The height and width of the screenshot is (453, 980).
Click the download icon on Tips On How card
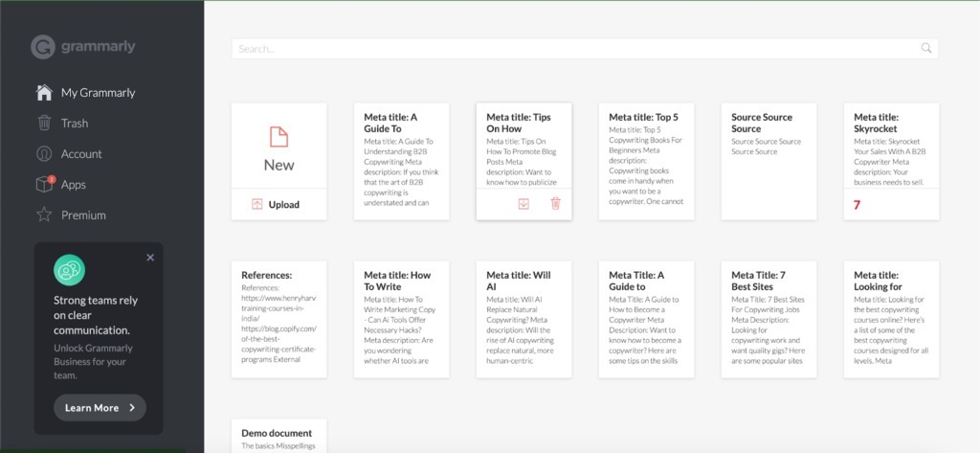(x=523, y=203)
